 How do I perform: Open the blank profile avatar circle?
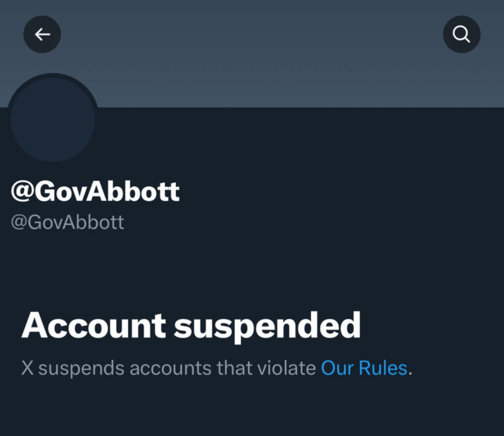click(53, 119)
